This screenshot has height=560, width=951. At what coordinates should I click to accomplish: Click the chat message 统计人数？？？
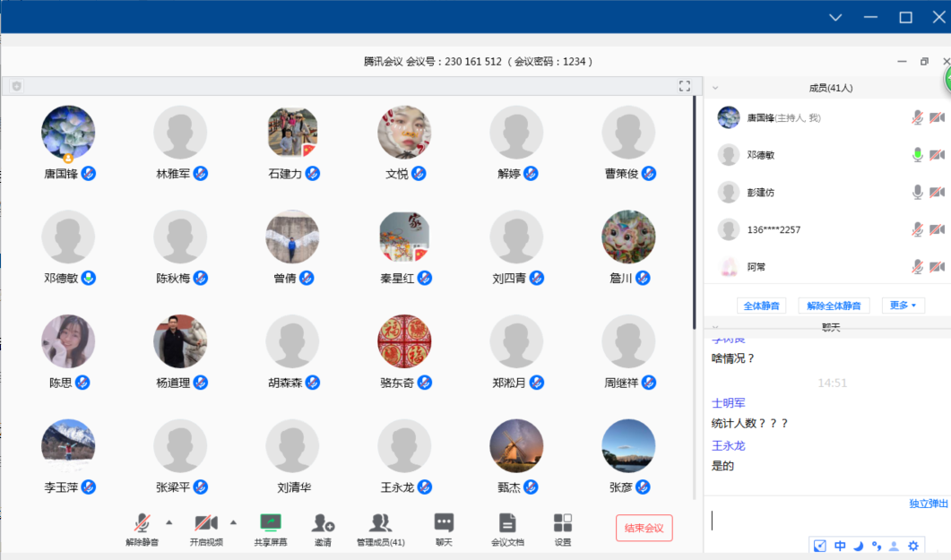coord(749,423)
